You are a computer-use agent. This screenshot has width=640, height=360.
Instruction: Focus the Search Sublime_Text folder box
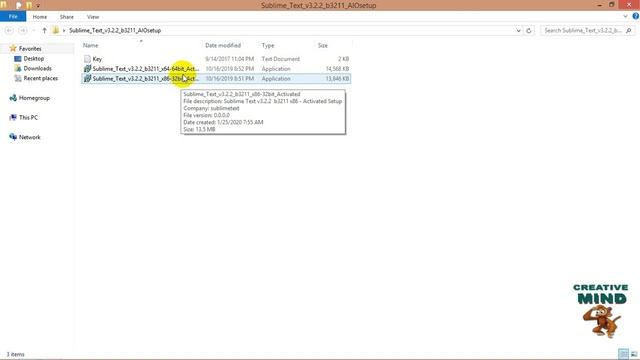coord(583,31)
